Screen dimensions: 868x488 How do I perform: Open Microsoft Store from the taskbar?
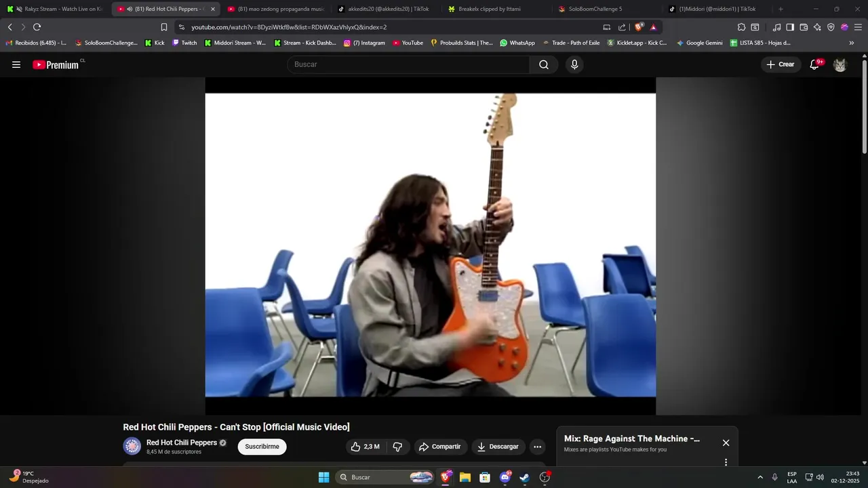pyautogui.click(x=485, y=477)
